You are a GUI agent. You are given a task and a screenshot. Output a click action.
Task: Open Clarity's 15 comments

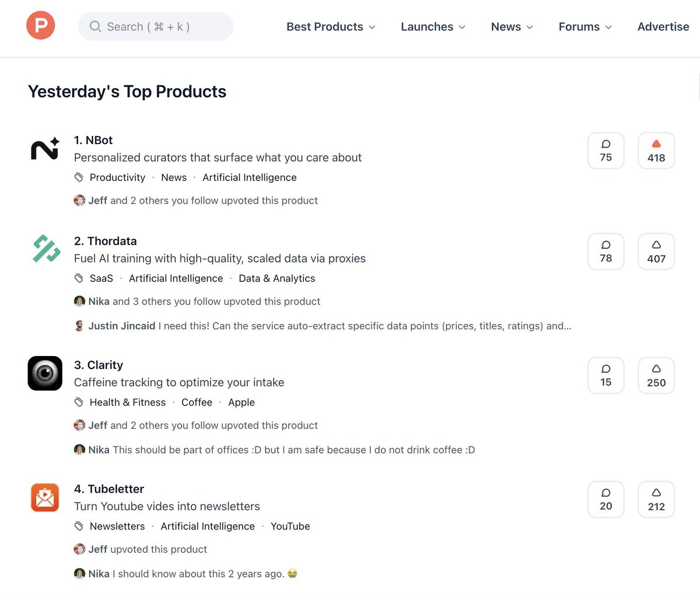pos(606,375)
